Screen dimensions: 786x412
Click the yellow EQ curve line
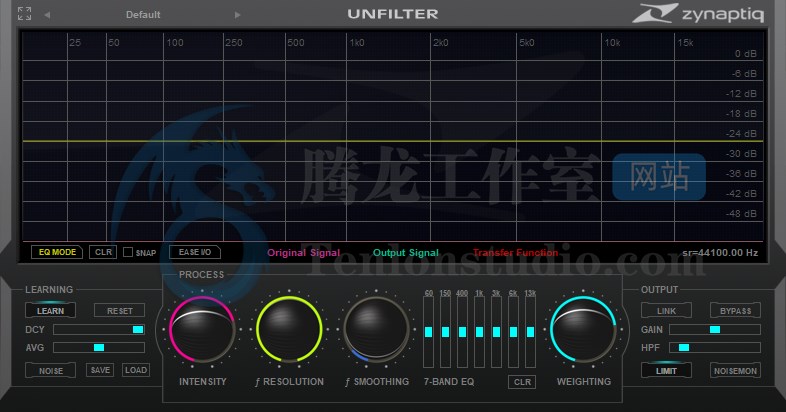tap(392, 141)
